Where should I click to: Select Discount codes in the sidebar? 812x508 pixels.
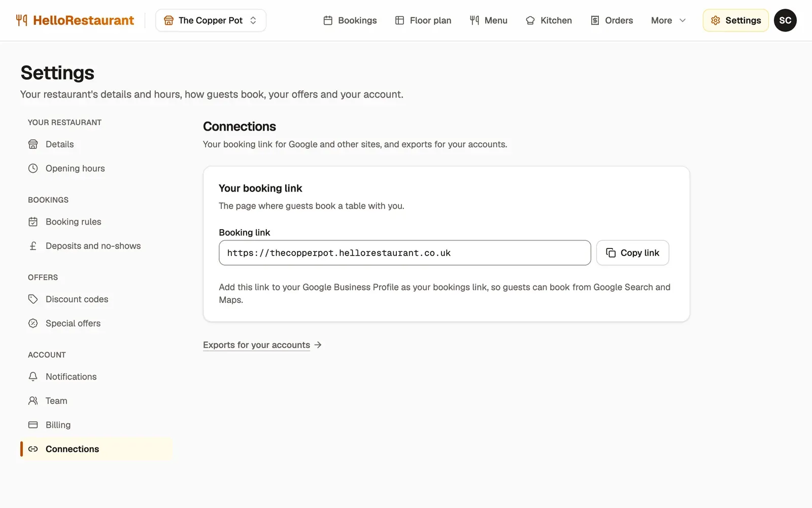pyautogui.click(x=96, y=299)
